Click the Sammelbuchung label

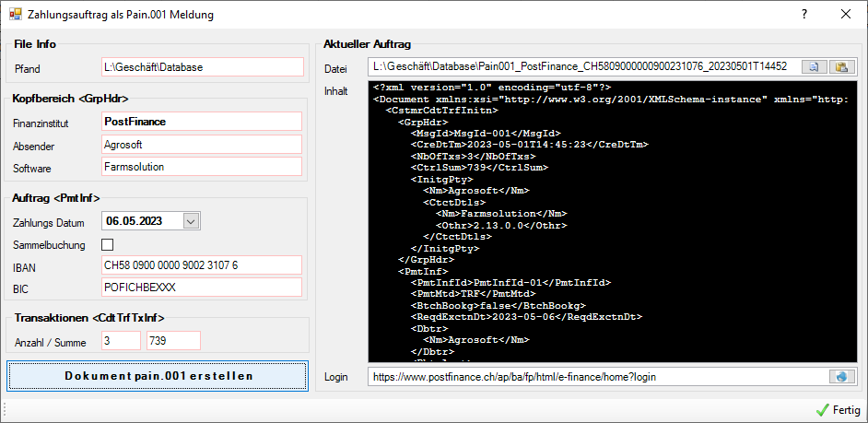[49, 245]
